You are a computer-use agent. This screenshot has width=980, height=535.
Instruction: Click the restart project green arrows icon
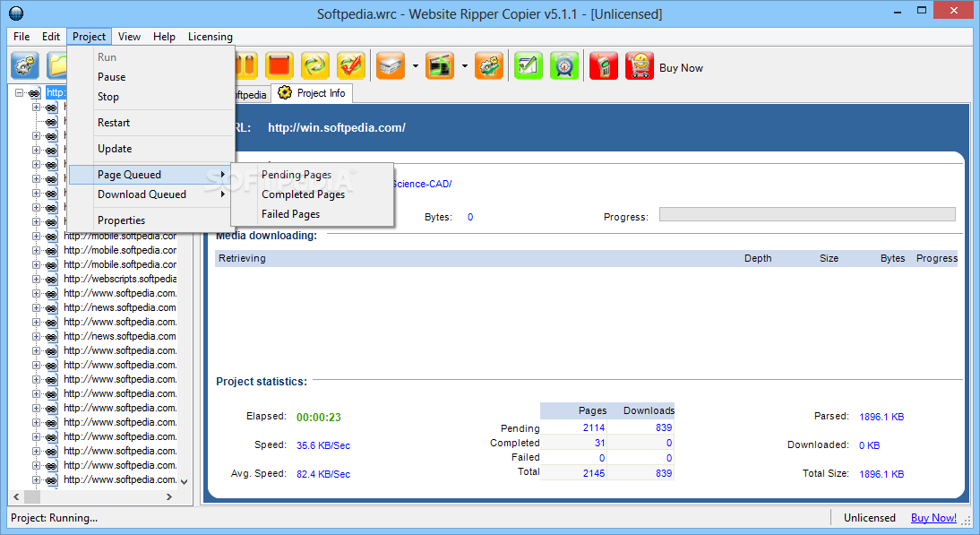315,65
